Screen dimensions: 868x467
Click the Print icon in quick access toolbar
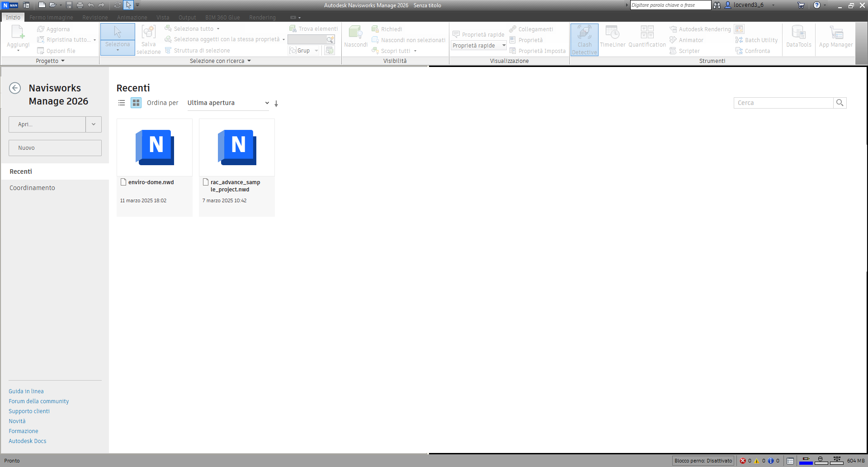[80, 5]
